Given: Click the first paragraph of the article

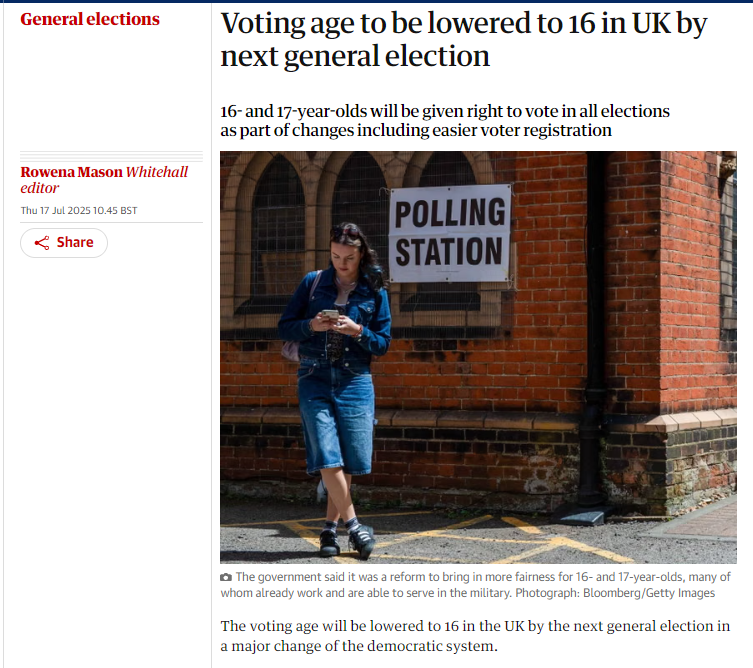Looking at the screenshot, I should pos(475,636).
